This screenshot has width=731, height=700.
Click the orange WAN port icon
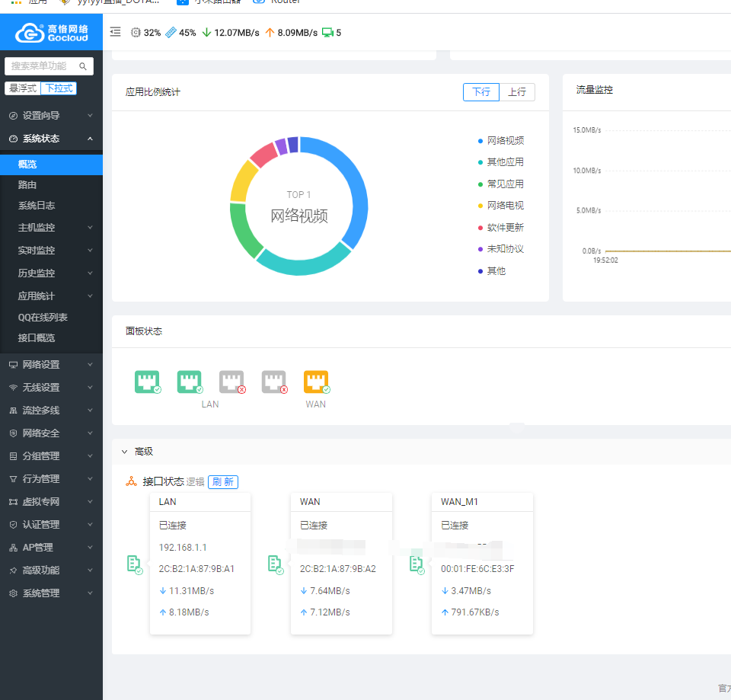[x=316, y=382]
